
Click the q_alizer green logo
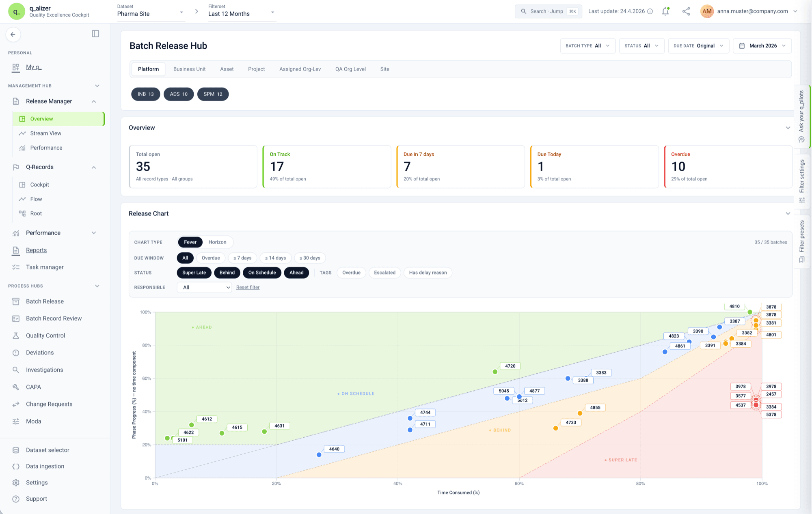(x=17, y=11)
